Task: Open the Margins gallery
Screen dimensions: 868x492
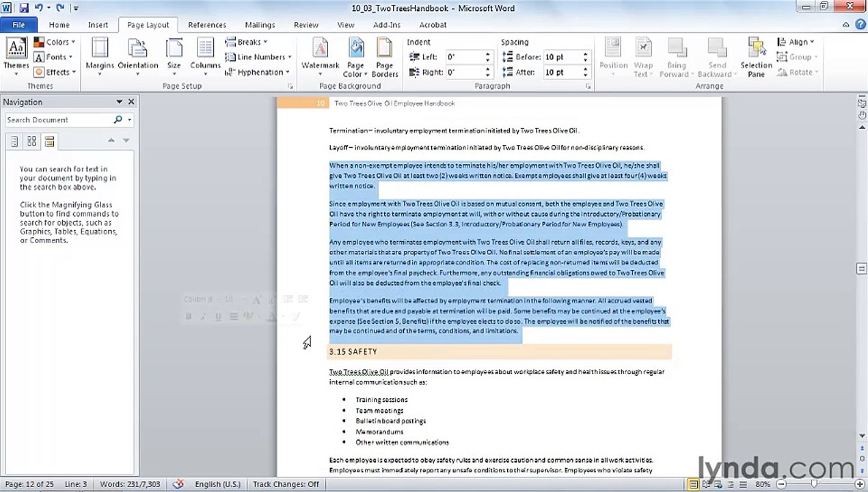Action: 100,56
